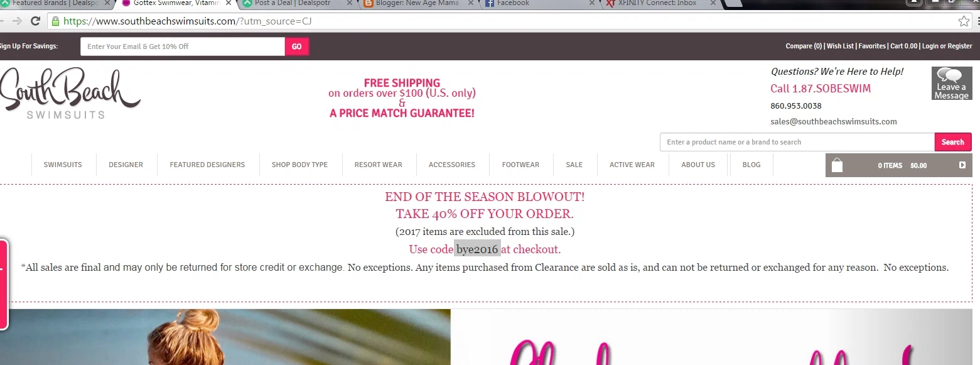Click the South Beach Swimsuits logo
This screenshot has width=980, height=365.
[x=70, y=92]
